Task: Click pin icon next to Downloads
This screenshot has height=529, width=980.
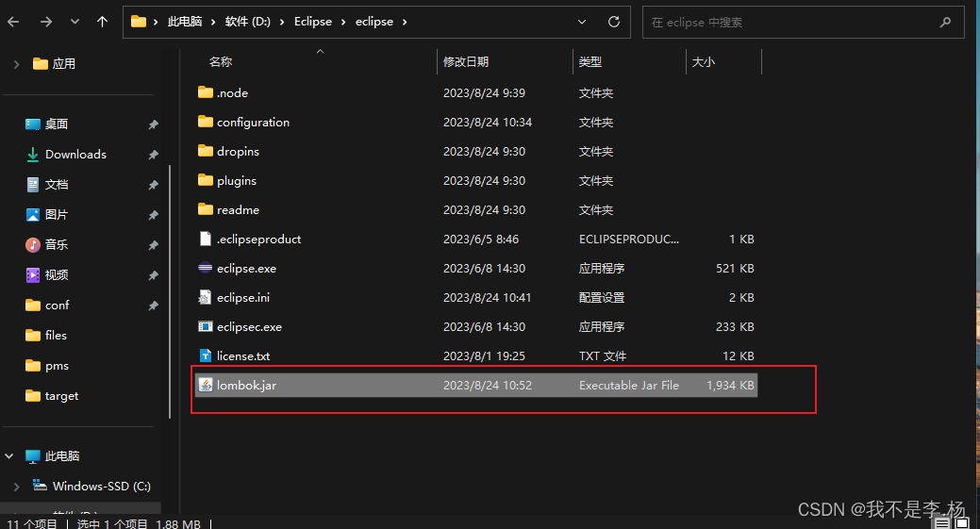Action: pyautogui.click(x=153, y=155)
